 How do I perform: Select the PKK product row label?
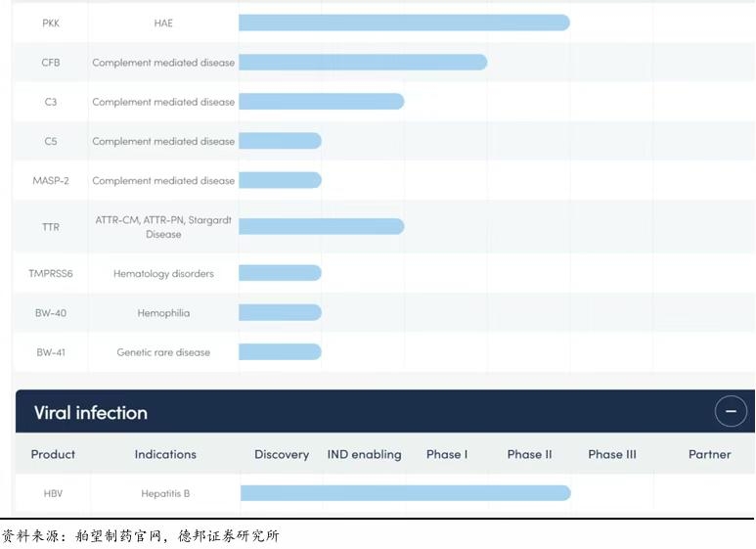[51, 23]
